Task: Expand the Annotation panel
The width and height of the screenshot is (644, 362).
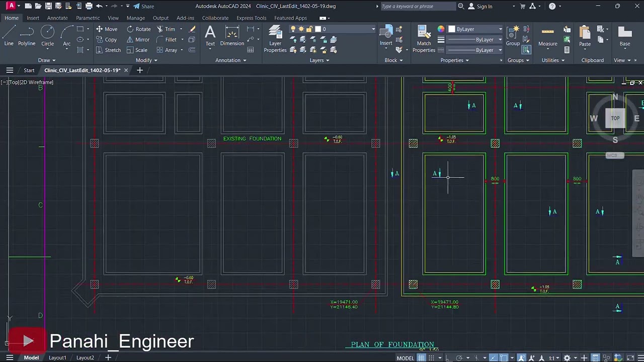Action: point(231,60)
